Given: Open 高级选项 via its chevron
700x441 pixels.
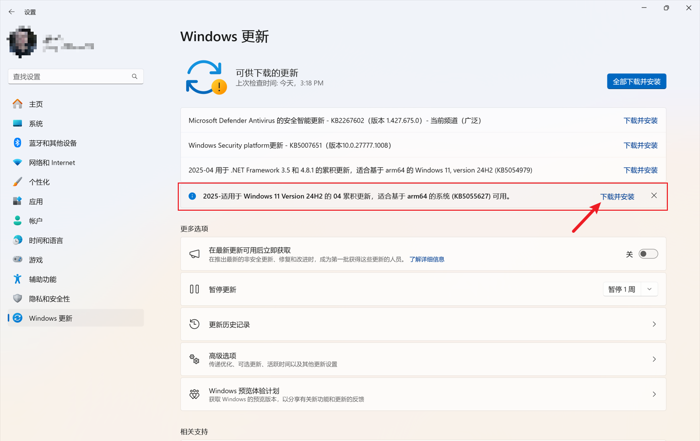Looking at the screenshot, I should (x=654, y=359).
